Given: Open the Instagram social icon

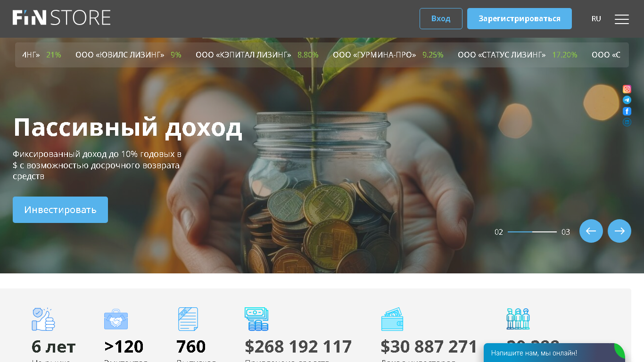Looking at the screenshot, I should pyautogui.click(x=627, y=89).
